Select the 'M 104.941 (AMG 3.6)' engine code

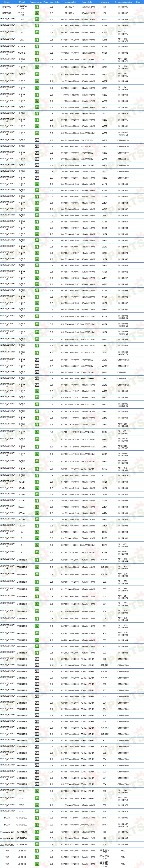click(123, 133)
